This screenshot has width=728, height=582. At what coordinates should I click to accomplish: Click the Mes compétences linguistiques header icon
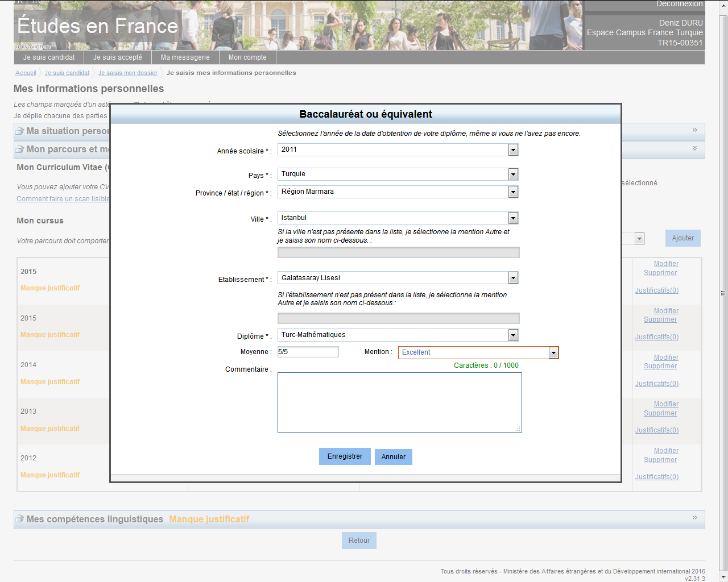tap(20, 519)
